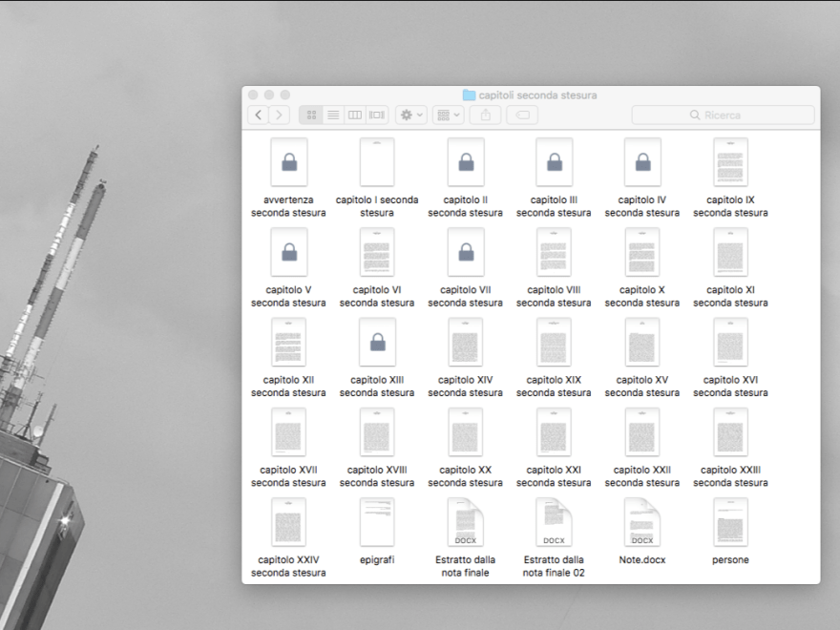Select capitolo XXIV seconda stesura file
This screenshot has height=630, width=840.
pos(288,522)
